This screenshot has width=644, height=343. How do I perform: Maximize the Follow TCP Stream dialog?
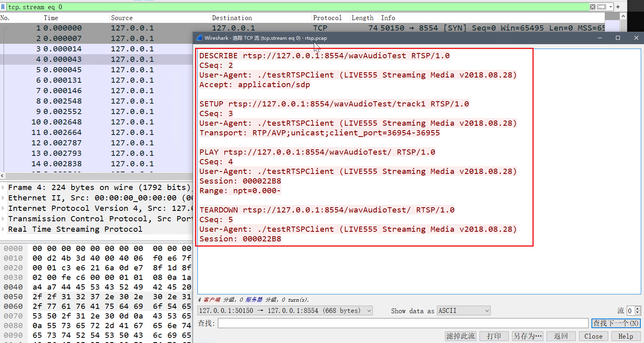(618, 38)
